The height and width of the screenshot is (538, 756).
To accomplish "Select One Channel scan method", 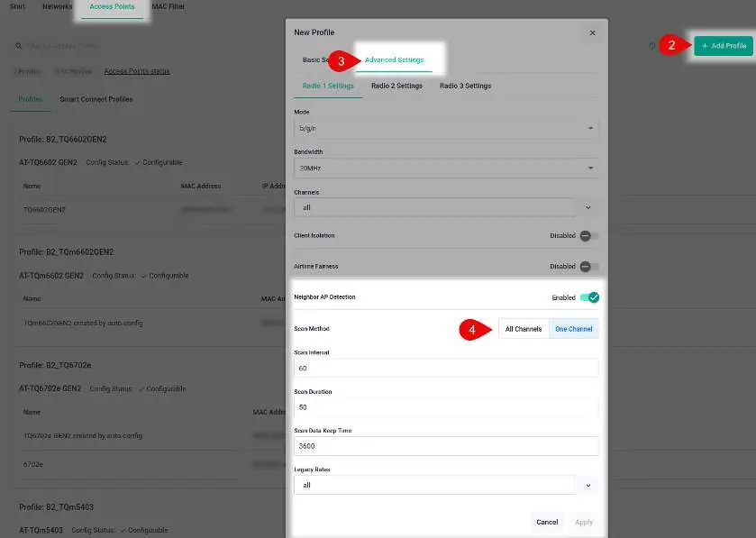I will coord(574,329).
